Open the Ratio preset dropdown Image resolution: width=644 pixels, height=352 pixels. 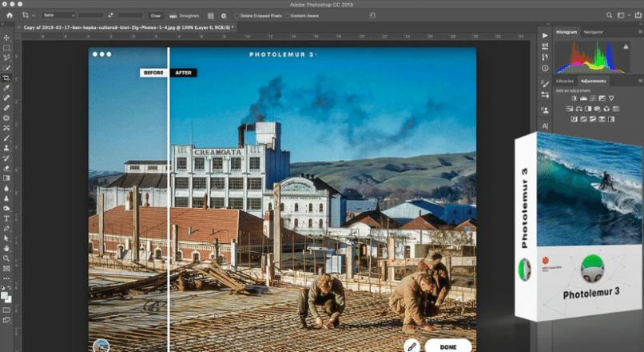(x=59, y=15)
